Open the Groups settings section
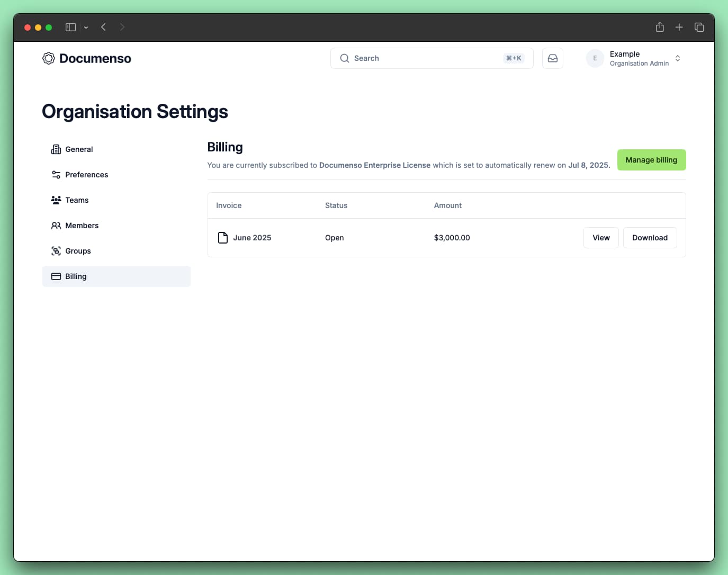The image size is (728, 575). pos(78,251)
